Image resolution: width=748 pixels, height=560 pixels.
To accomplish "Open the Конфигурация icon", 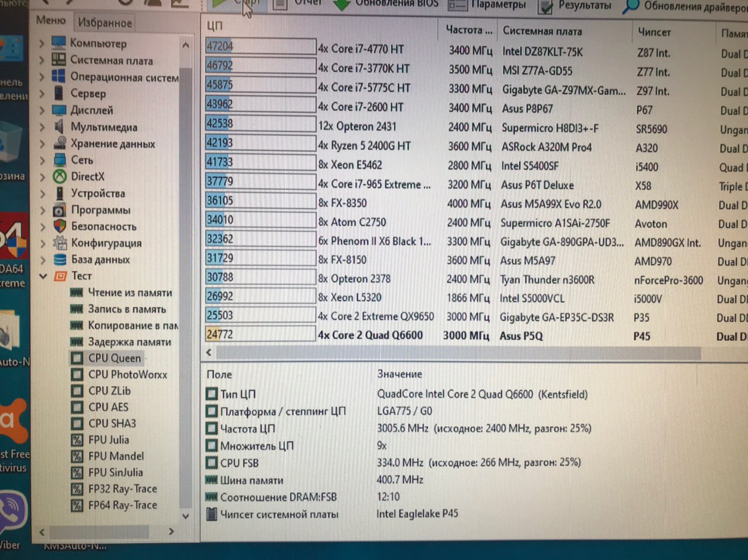I will coord(60,243).
